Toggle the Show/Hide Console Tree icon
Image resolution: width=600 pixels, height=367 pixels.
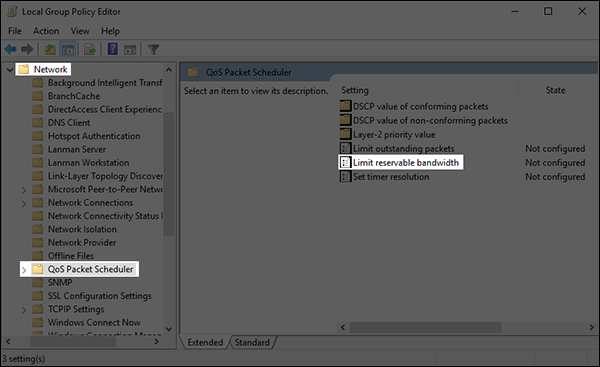pyautogui.click(x=68, y=49)
